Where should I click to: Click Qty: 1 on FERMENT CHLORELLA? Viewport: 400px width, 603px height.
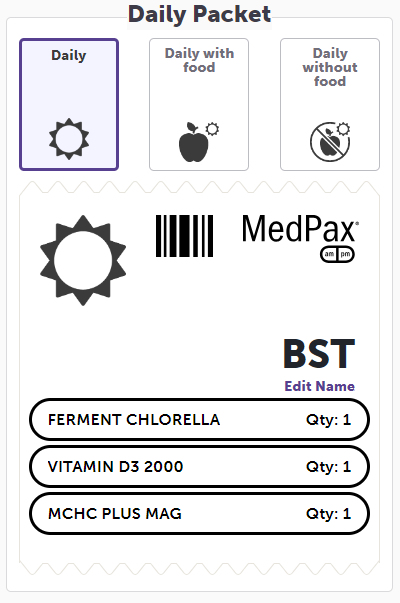click(x=328, y=420)
